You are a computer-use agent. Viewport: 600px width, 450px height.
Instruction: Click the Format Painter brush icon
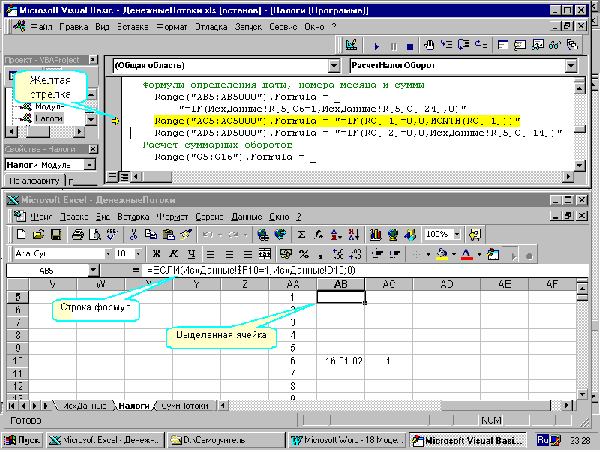pos(186,234)
